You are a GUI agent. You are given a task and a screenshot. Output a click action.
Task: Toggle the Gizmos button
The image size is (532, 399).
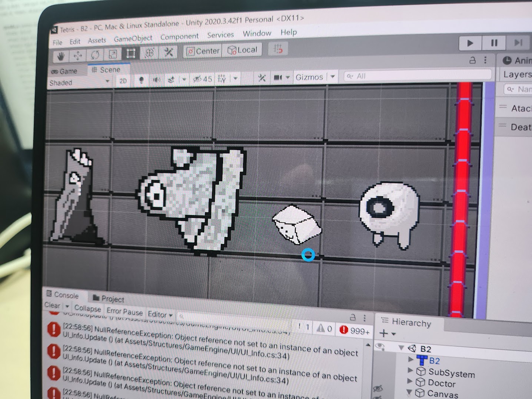point(309,77)
